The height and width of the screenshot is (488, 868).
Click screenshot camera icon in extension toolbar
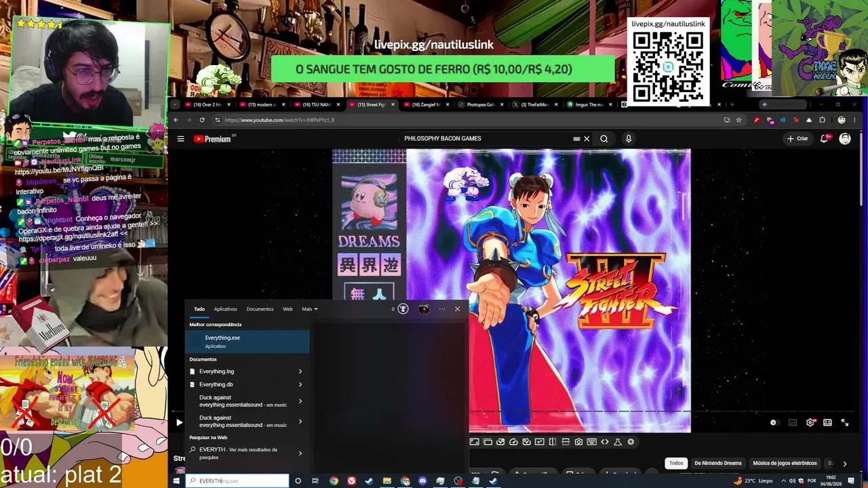[578, 442]
